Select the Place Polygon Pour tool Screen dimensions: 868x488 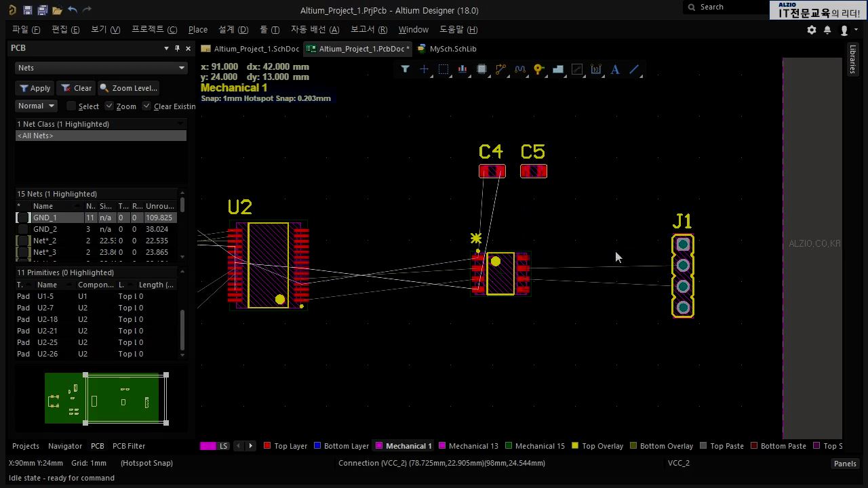click(558, 69)
